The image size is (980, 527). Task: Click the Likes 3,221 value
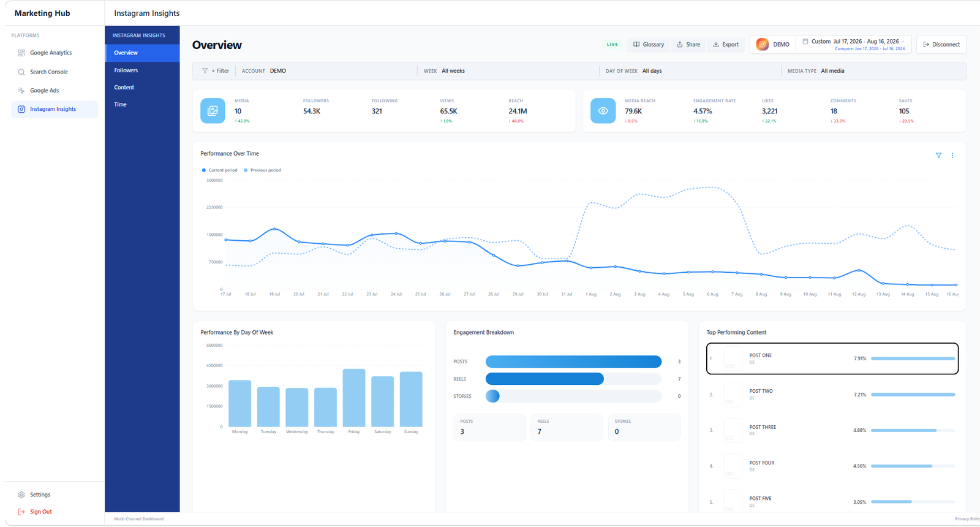pos(770,112)
